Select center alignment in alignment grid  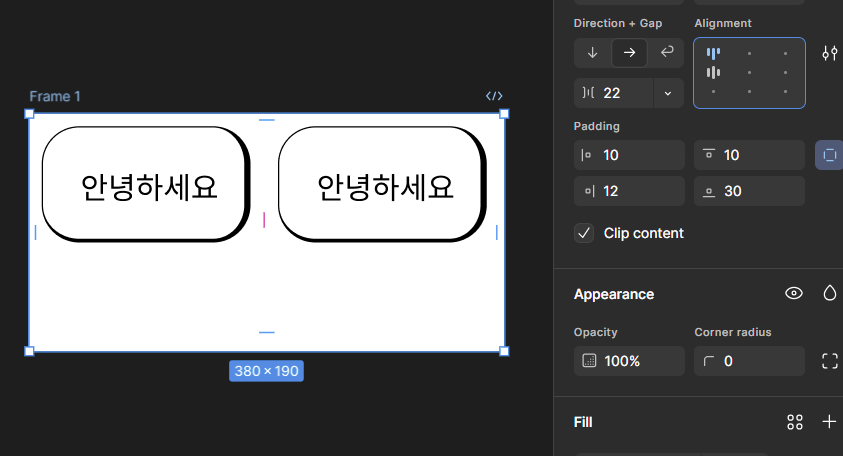pos(749,73)
